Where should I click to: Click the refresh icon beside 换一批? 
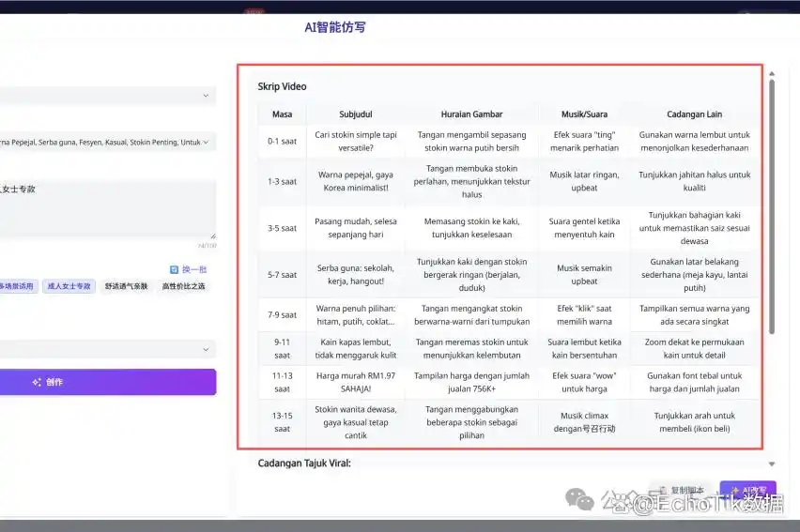174,269
